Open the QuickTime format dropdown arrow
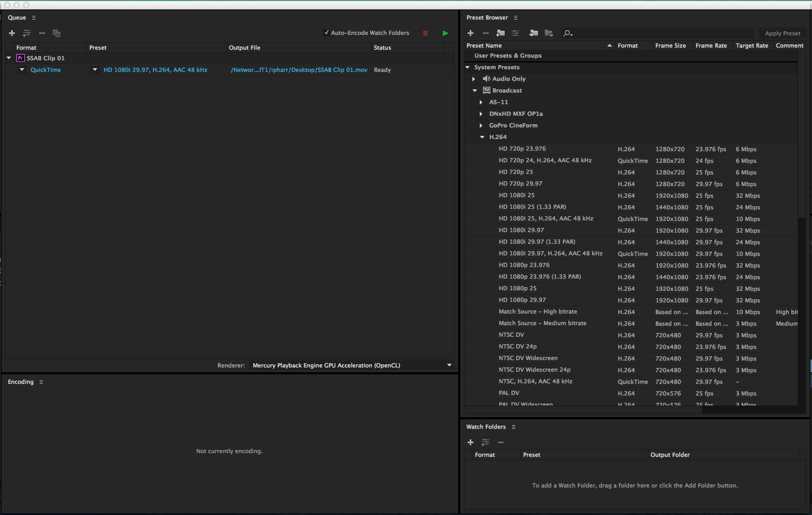This screenshot has height=515, width=812. pyautogui.click(x=22, y=70)
